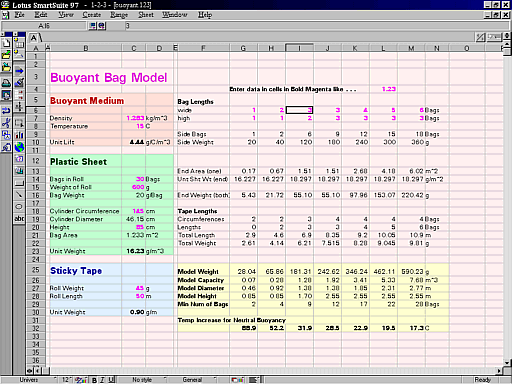This screenshot has height=384, width=512.
Task: Click the Print icon
Action: [x=6, y=82]
